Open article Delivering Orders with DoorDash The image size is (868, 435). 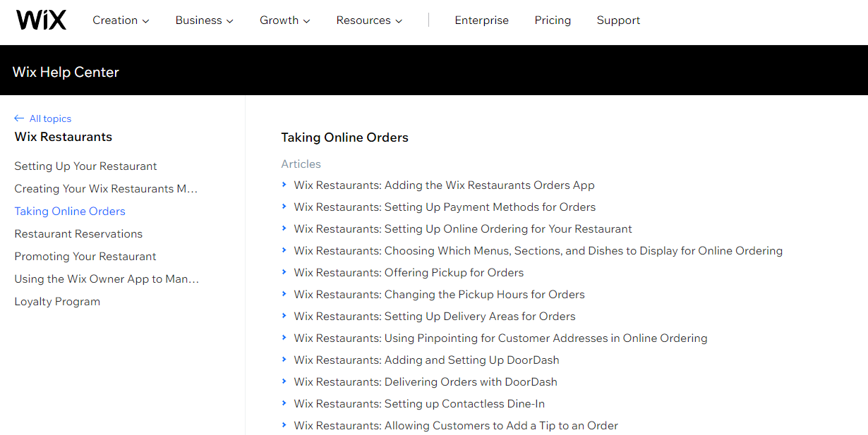[426, 382]
